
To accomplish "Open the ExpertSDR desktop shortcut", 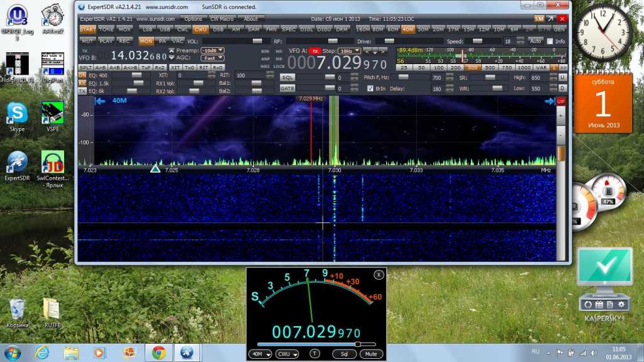I will tap(17, 166).
